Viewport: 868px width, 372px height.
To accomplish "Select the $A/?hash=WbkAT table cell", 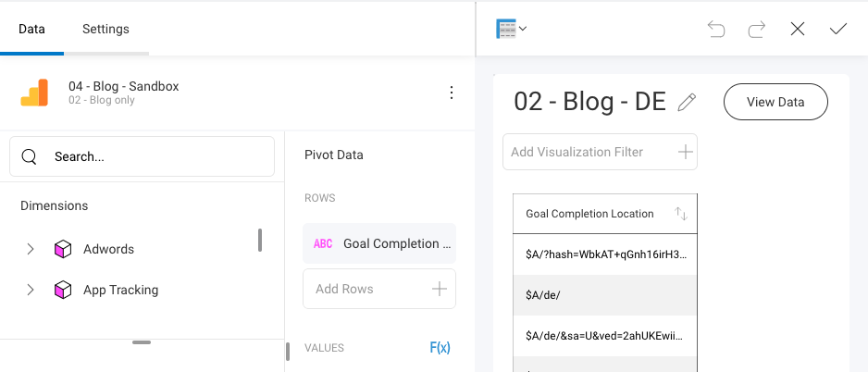I will click(605, 254).
